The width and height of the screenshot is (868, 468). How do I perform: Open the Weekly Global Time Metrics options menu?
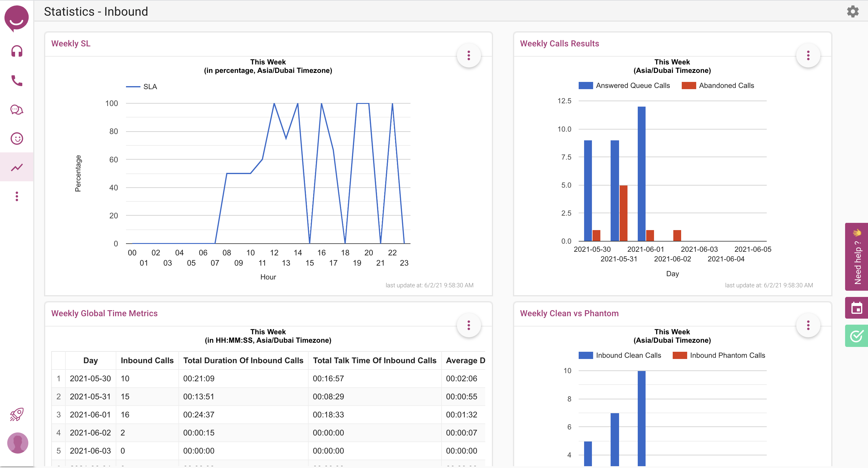click(x=469, y=325)
